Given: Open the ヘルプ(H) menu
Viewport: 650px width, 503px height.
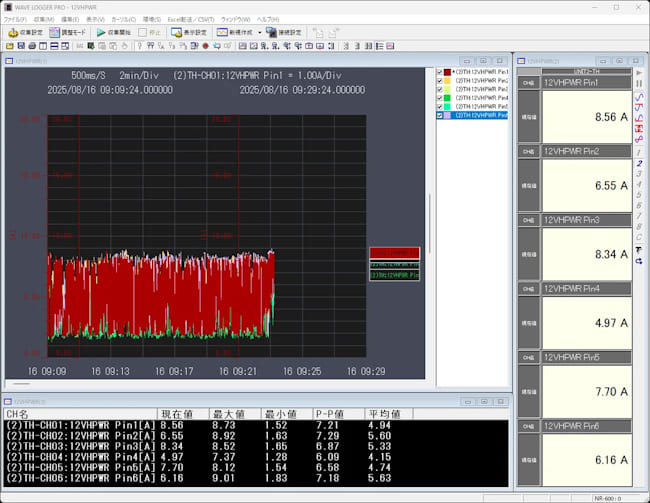Looking at the screenshot, I should pos(268,19).
